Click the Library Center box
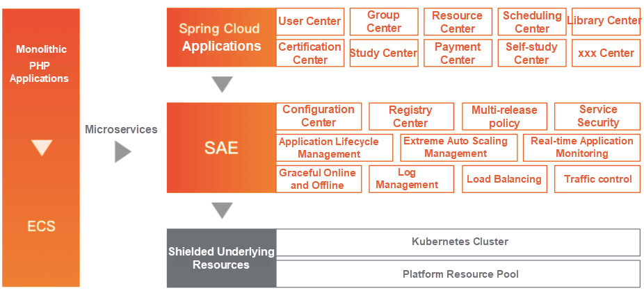The image size is (644, 293). point(606,22)
